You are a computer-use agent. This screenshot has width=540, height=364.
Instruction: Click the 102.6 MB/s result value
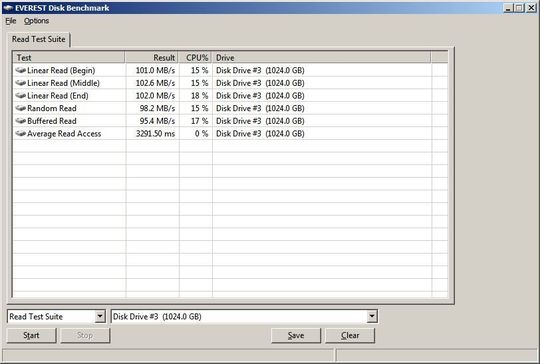155,83
